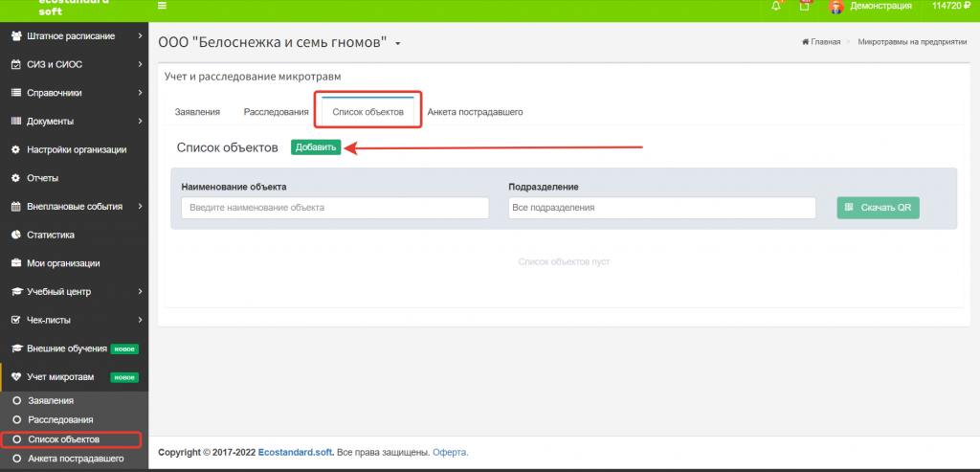
Task: Click the ecostandard soft logo
Action: pos(74,7)
